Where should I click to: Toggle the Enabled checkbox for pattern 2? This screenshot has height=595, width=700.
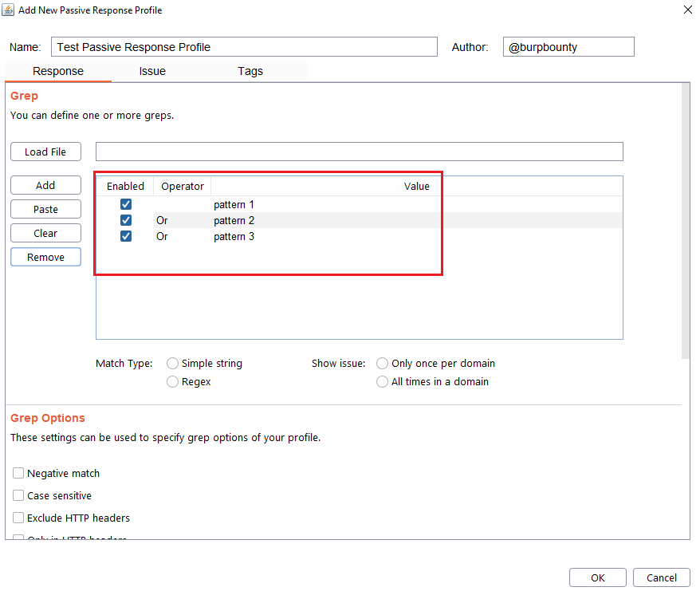pos(125,221)
